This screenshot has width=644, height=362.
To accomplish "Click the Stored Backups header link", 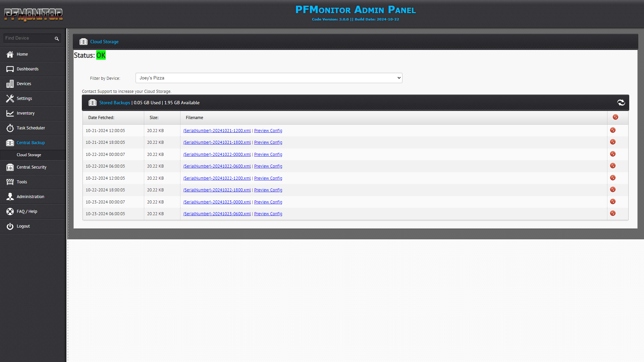I will [x=114, y=103].
